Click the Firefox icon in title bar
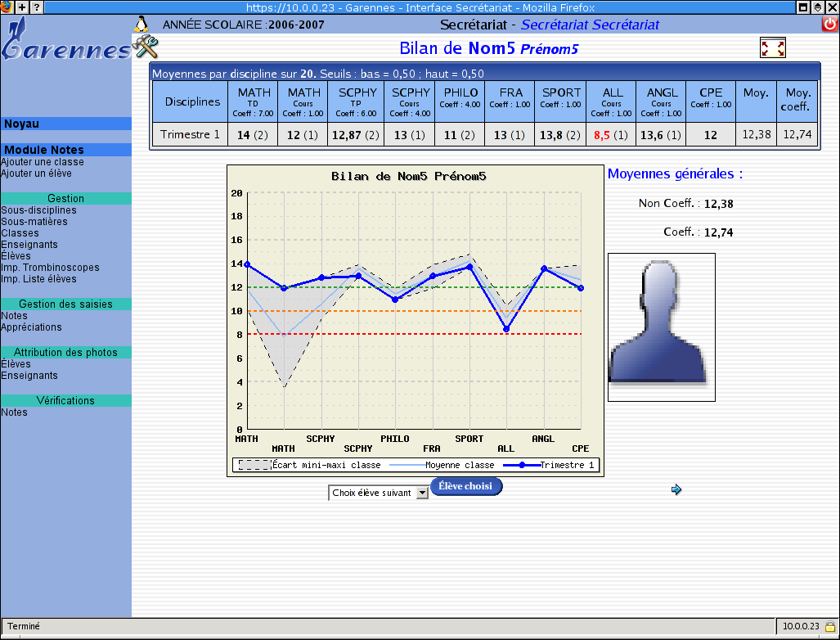The height and width of the screenshot is (640, 840). point(7,7)
